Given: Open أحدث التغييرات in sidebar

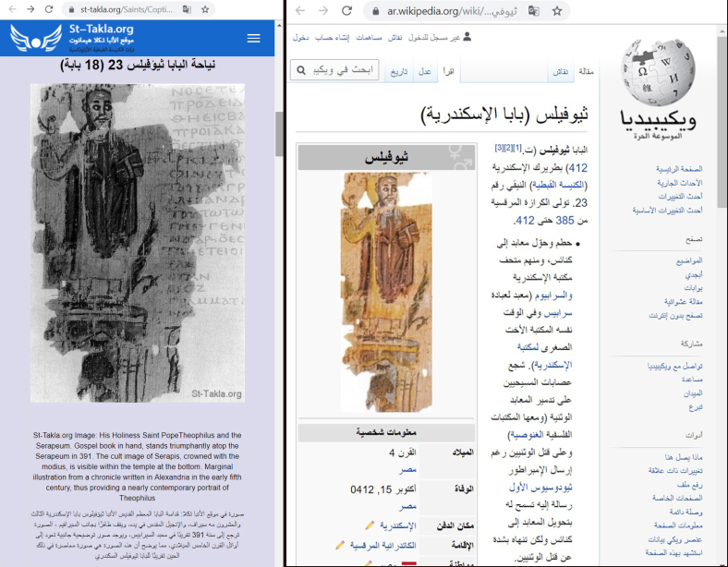Looking at the screenshot, I should [680, 197].
